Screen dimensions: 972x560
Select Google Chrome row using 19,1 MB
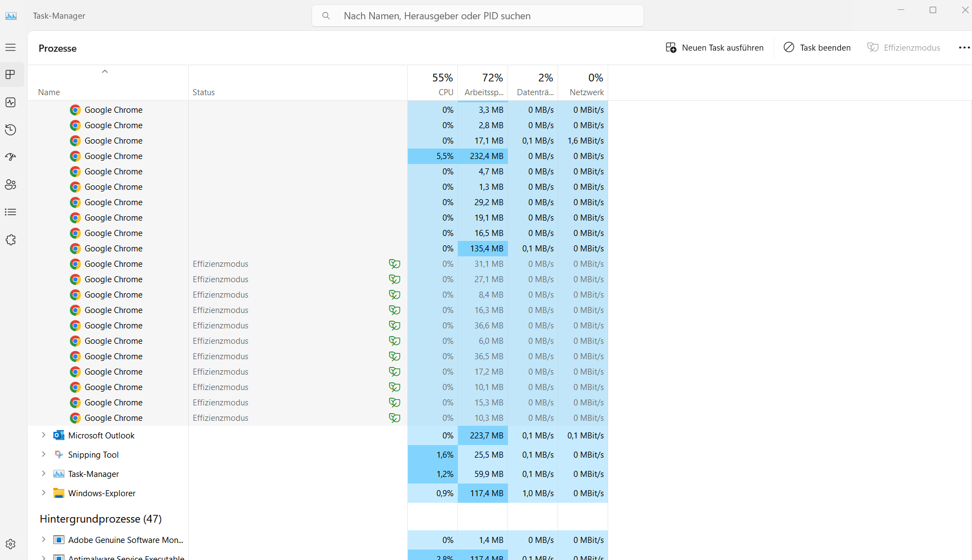click(x=318, y=218)
